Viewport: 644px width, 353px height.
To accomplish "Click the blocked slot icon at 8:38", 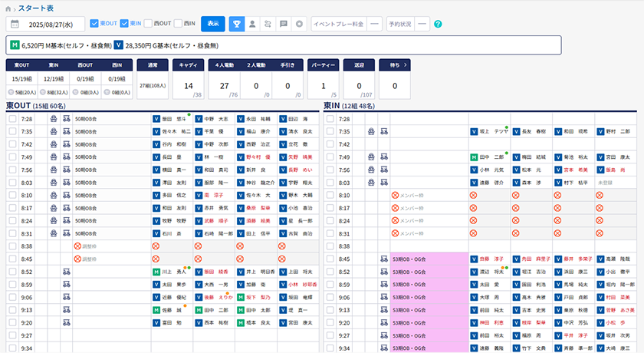I will (156, 247).
